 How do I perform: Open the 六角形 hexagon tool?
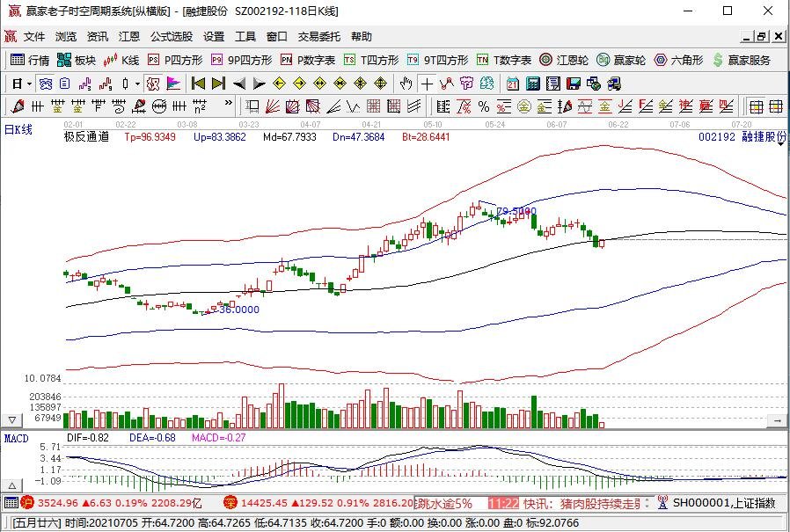(x=678, y=60)
